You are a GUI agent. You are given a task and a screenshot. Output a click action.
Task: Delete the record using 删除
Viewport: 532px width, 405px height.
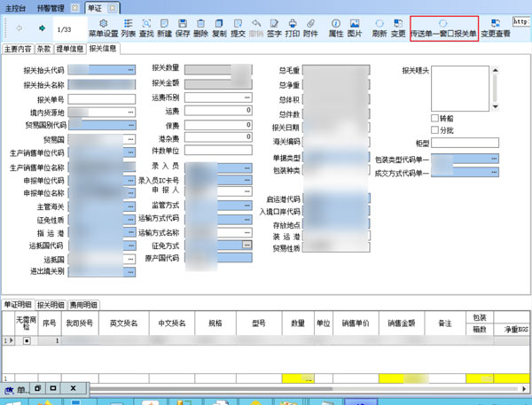pyautogui.click(x=201, y=28)
